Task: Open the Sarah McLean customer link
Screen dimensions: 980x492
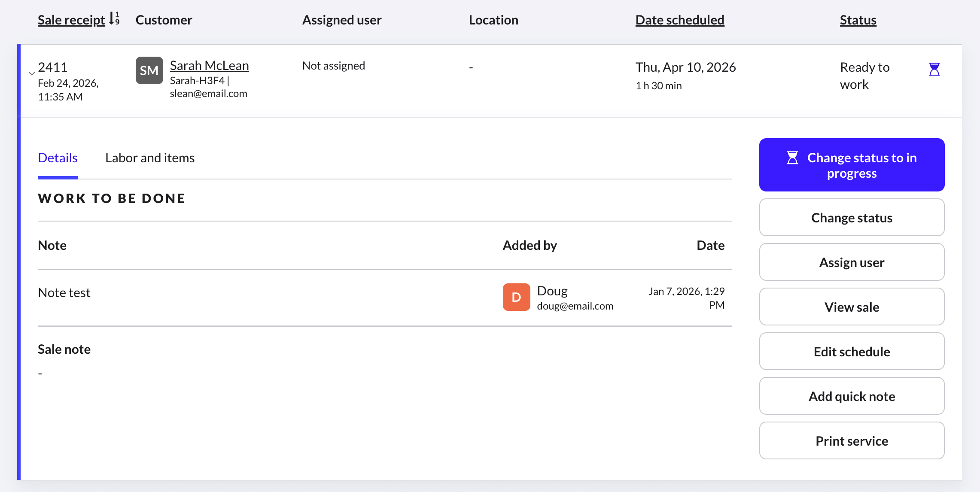Action: [x=209, y=66]
